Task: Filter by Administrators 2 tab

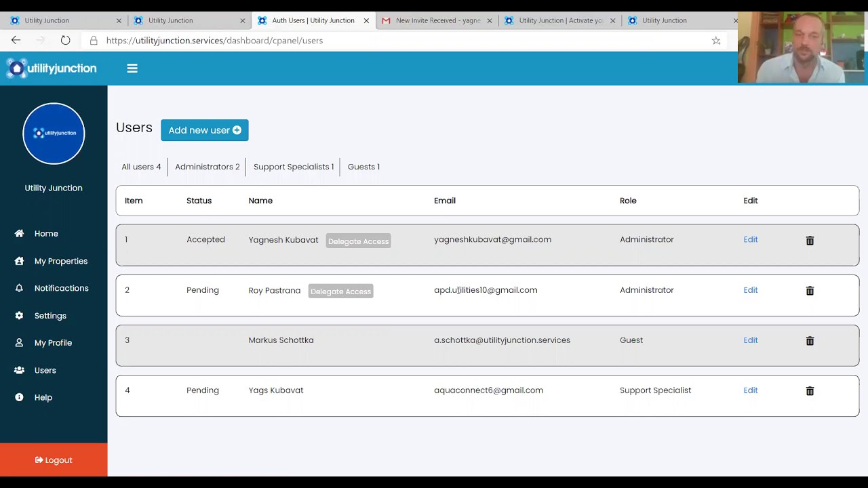Action: coord(207,167)
